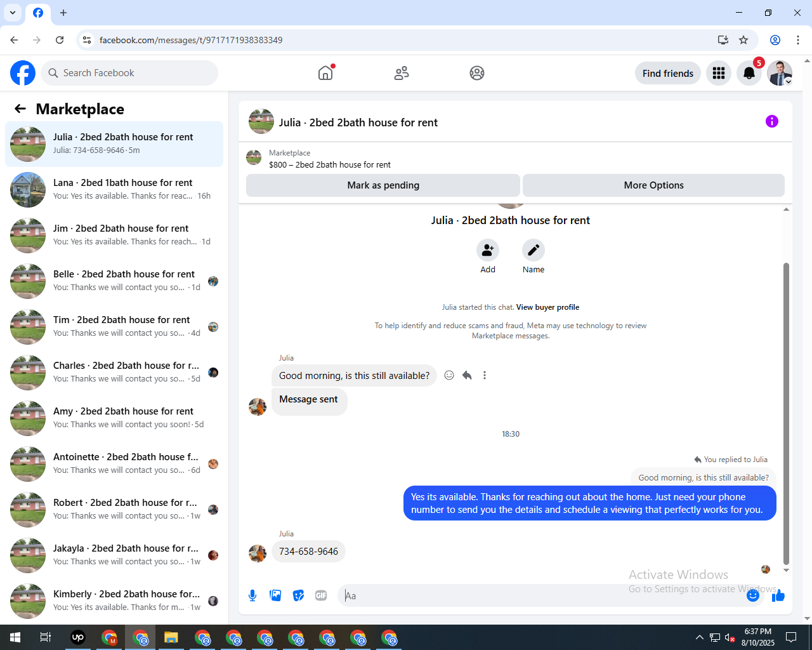Screen dimensions: 812x650
Task: Open the Kimberly conversation
Action: click(x=114, y=601)
